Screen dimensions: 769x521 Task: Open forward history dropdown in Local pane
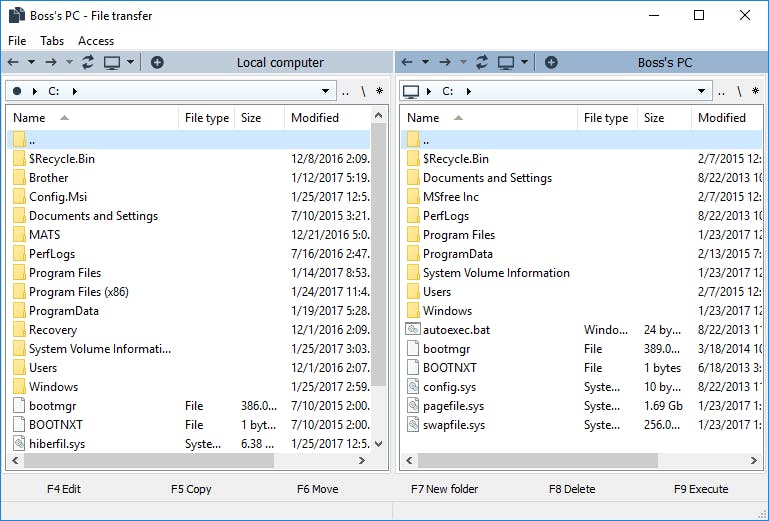pyautogui.click(x=69, y=62)
